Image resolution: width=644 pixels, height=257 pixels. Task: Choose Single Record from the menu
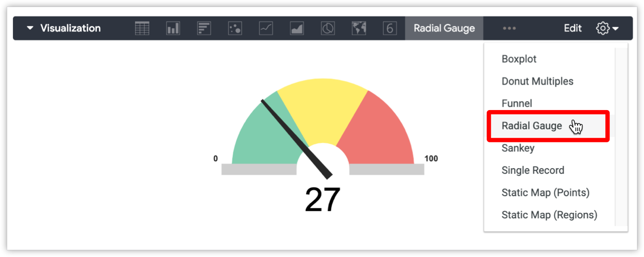pos(533,170)
